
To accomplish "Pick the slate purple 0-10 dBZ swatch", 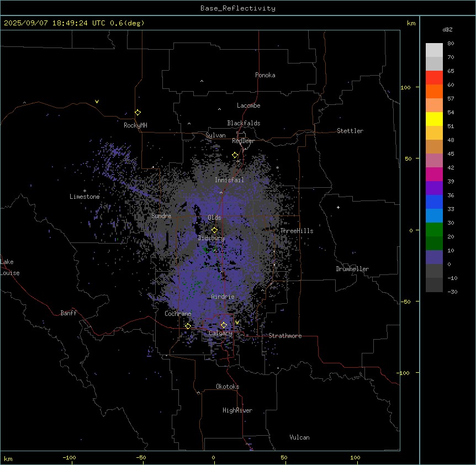I will pos(434,257).
